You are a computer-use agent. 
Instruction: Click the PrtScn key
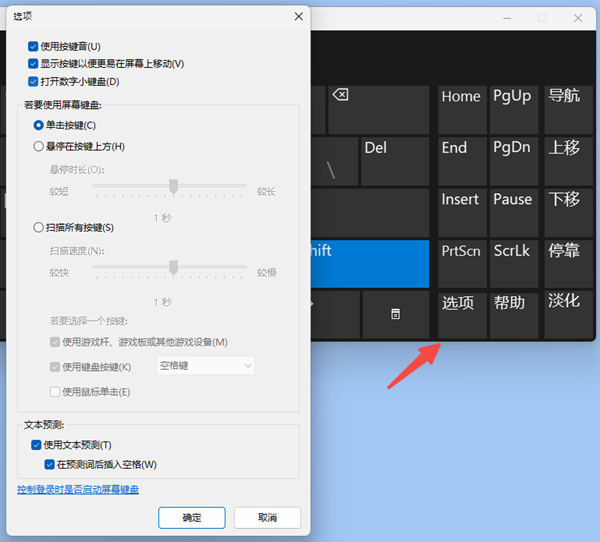462,264
